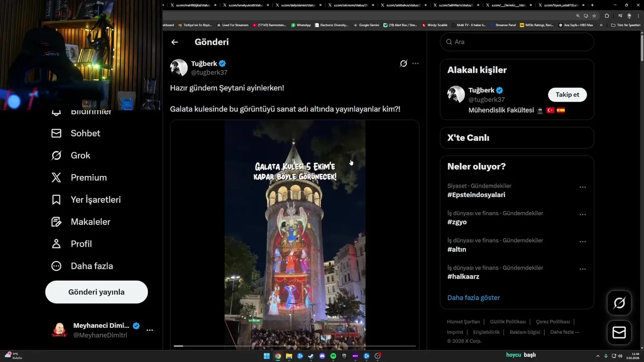The image size is (644, 362).
Task: Open three-dot menu on Tuğberk's post
Action: pyautogui.click(x=415, y=63)
